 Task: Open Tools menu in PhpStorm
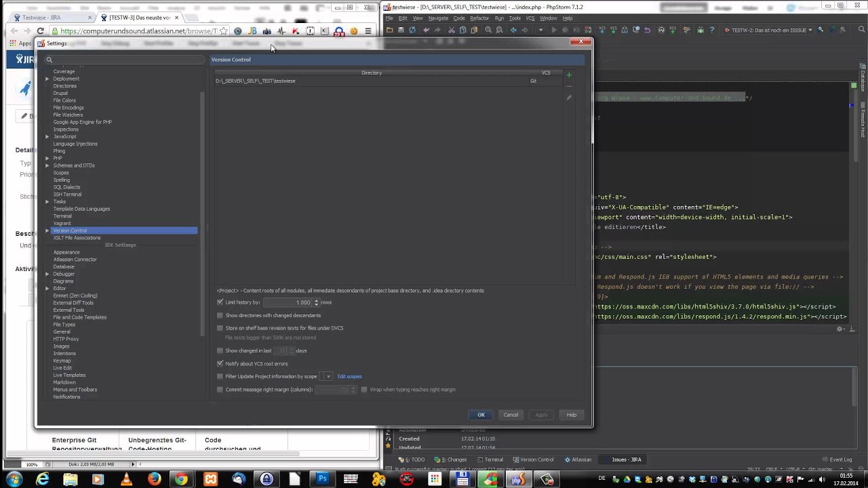515,18
